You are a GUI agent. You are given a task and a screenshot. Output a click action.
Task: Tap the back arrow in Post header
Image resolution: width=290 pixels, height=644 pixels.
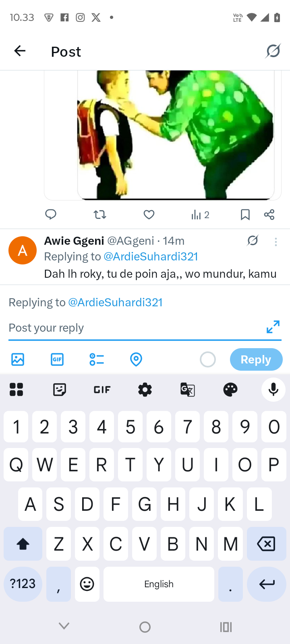[x=20, y=51]
